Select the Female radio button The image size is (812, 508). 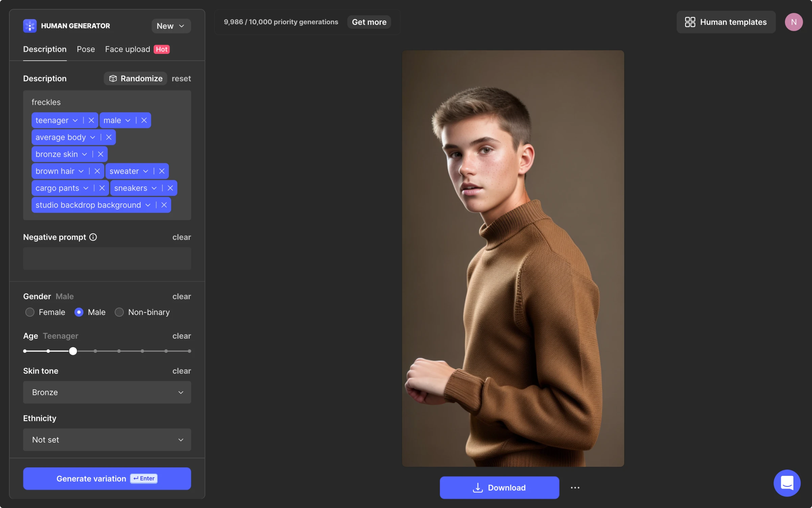coord(29,312)
